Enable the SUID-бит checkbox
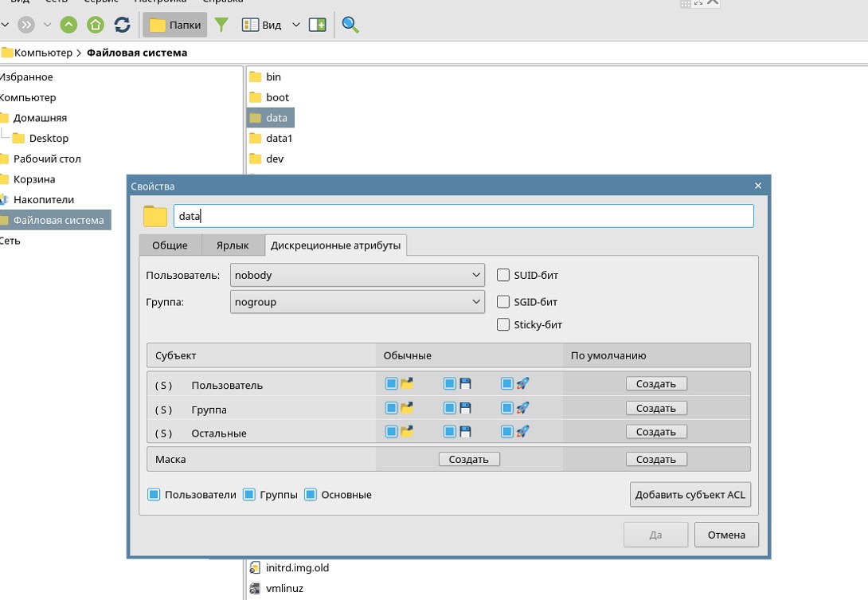 pos(503,276)
